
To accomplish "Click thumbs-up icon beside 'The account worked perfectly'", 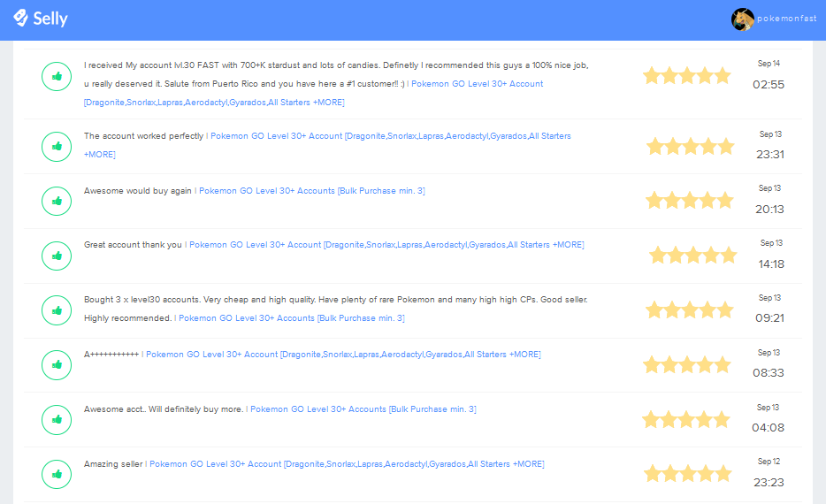I will (x=57, y=147).
